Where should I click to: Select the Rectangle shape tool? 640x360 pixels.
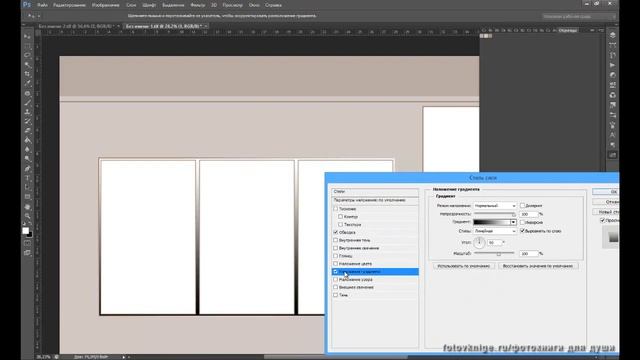pyautogui.click(x=27, y=197)
